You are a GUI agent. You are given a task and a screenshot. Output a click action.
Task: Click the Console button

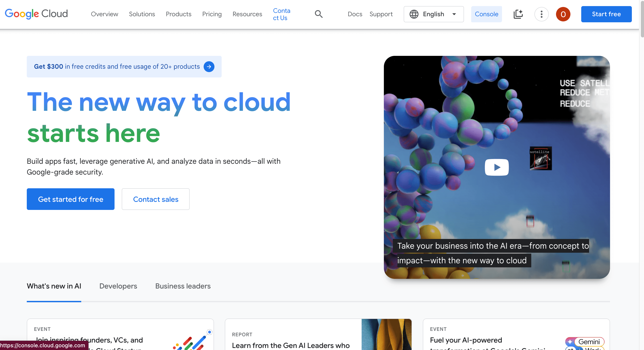point(486,14)
